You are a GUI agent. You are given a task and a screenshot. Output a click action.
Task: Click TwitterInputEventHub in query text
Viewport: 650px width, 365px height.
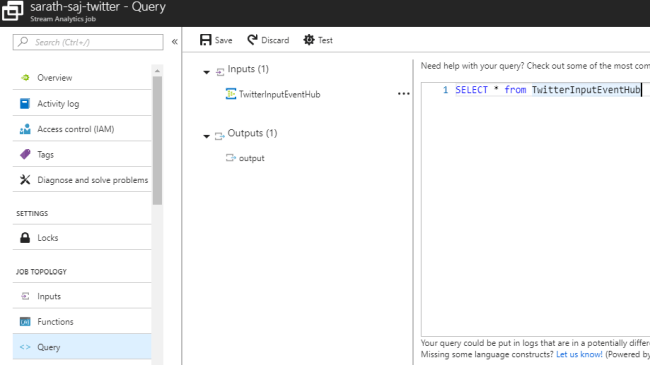click(586, 90)
